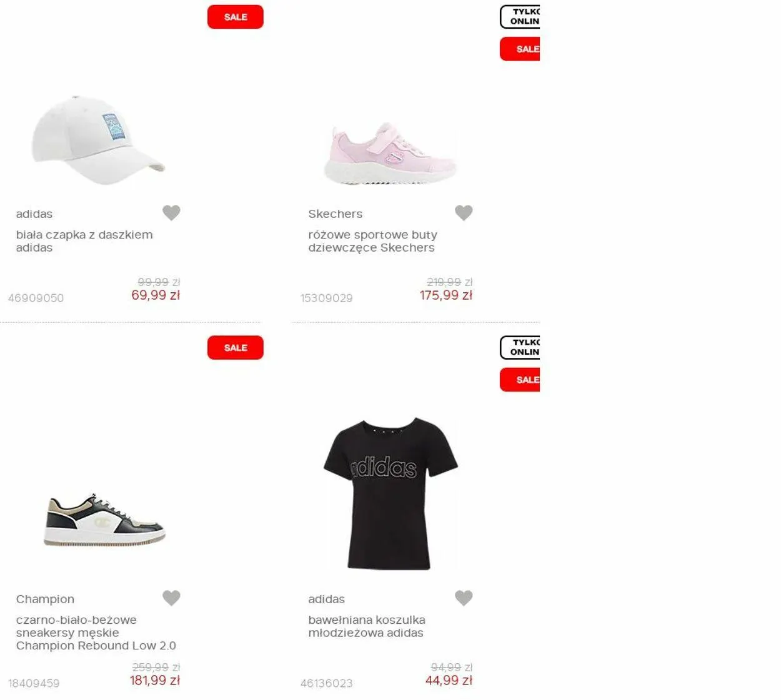781x700 pixels.
Task: Click Tylko Online badge above black adidas shirt
Action: 520,348
